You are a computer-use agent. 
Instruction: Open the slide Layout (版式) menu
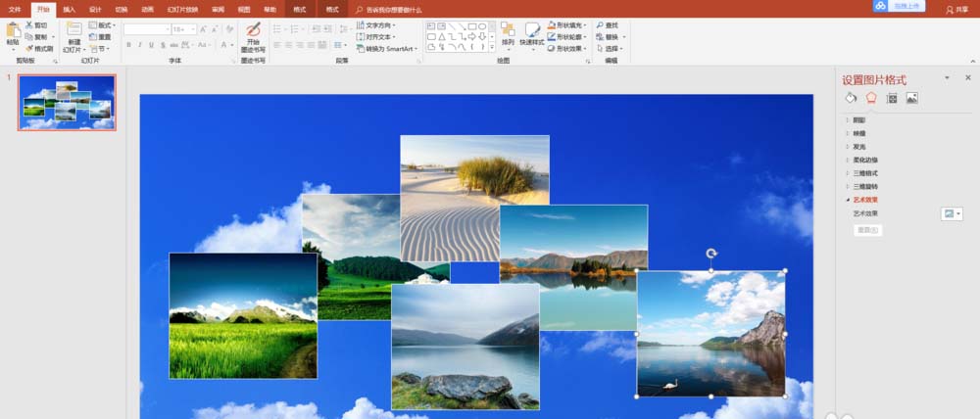click(102, 25)
